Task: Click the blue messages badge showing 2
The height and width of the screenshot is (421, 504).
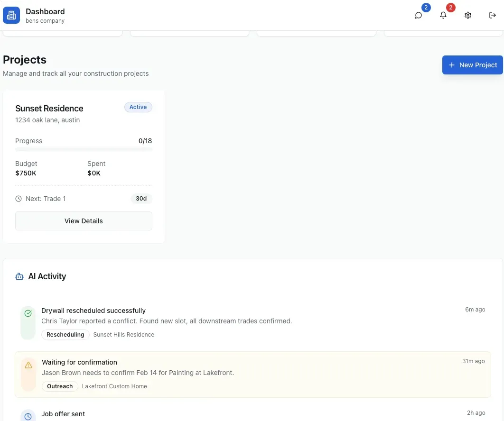Action: 426,8
